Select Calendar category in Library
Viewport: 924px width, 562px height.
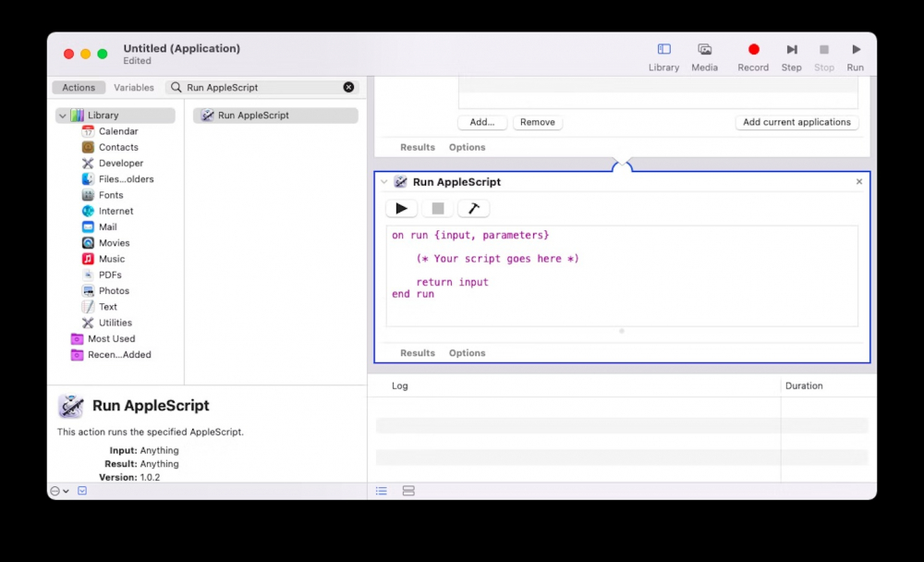pos(117,131)
